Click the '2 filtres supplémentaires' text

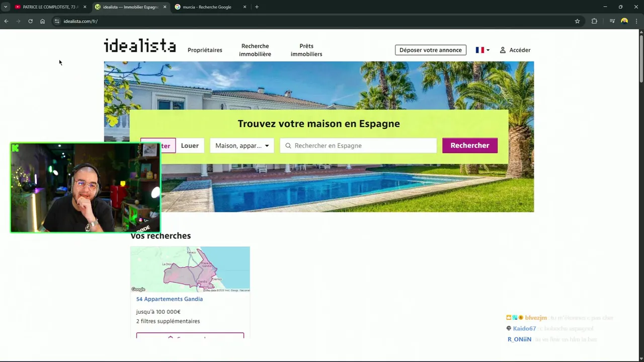[x=168, y=321]
